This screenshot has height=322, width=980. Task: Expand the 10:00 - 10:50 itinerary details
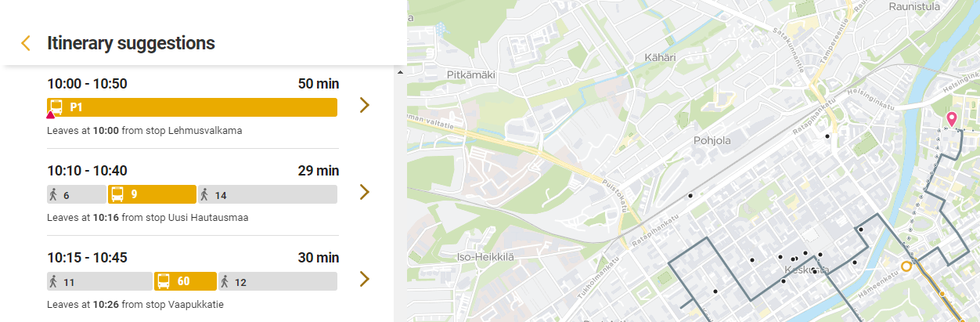pos(364,105)
